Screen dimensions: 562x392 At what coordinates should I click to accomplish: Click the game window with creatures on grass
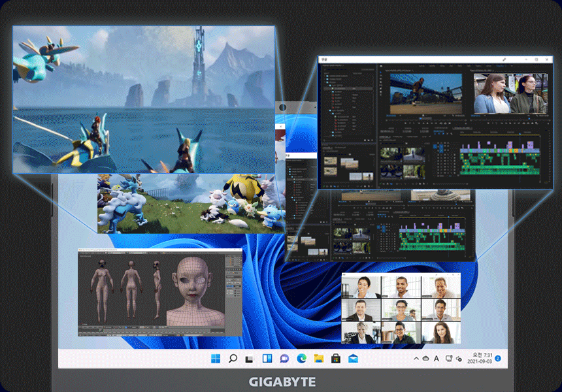click(x=191, y=204)
